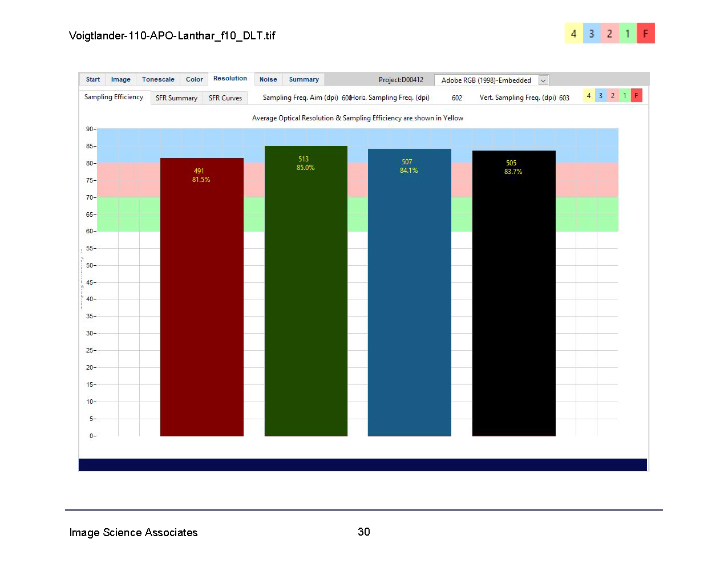The height and width of the screenshot is (563, 728).
Task: Switch to the Image tab
Action: 120,80
